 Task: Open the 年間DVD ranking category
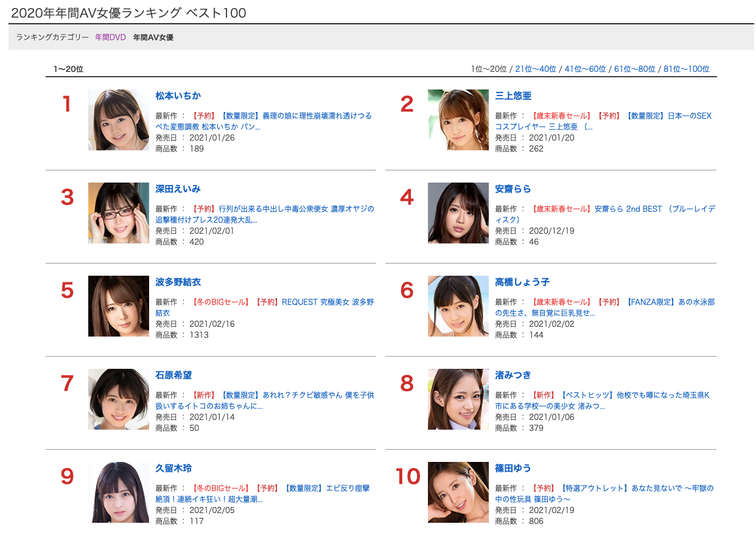pyautogui.click(x=110, y=37)
